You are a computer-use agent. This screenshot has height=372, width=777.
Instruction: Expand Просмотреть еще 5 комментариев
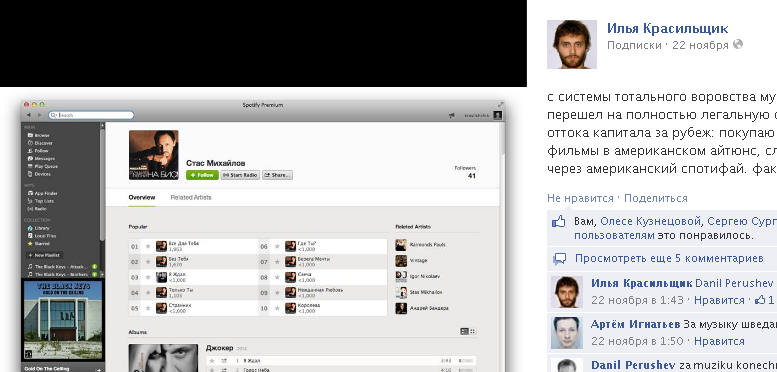[x=669, y=259]
